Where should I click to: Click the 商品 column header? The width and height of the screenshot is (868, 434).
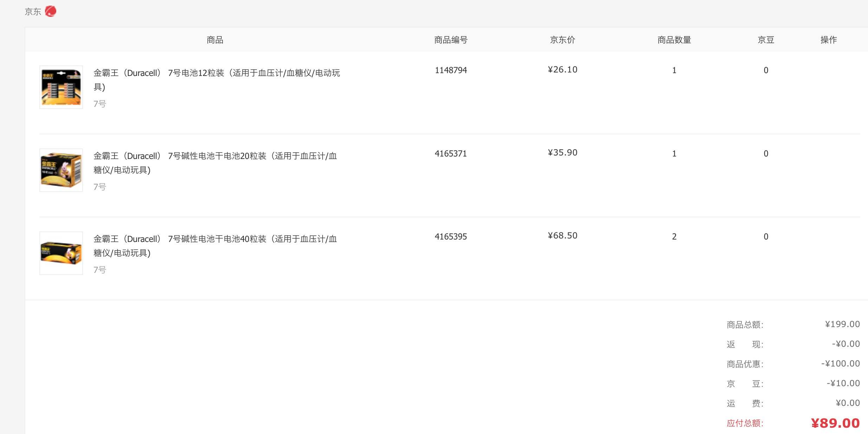click(x=215, y=40)
